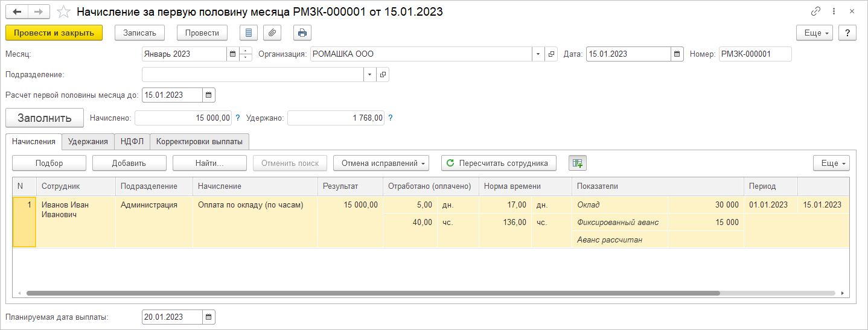Click the Фиксированный аванс indicator
The height and width of the screenshot is (330, 868).
pos(619,222)
